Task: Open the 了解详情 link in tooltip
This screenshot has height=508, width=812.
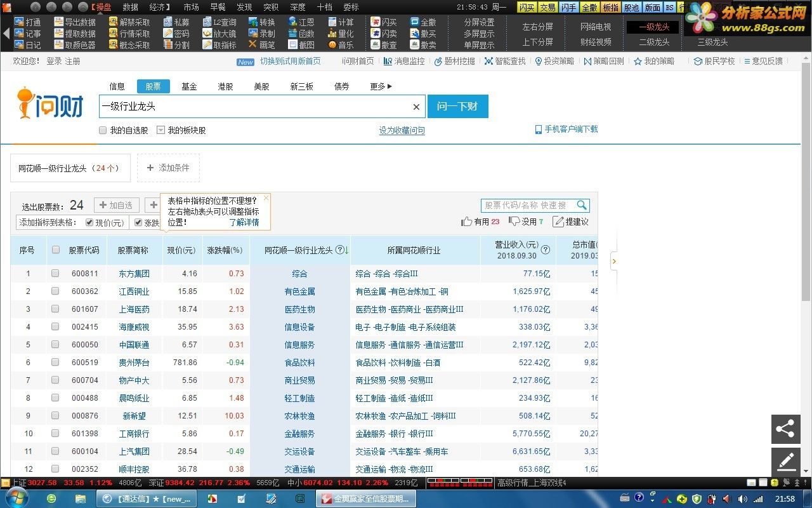Action: pos(244,222)
